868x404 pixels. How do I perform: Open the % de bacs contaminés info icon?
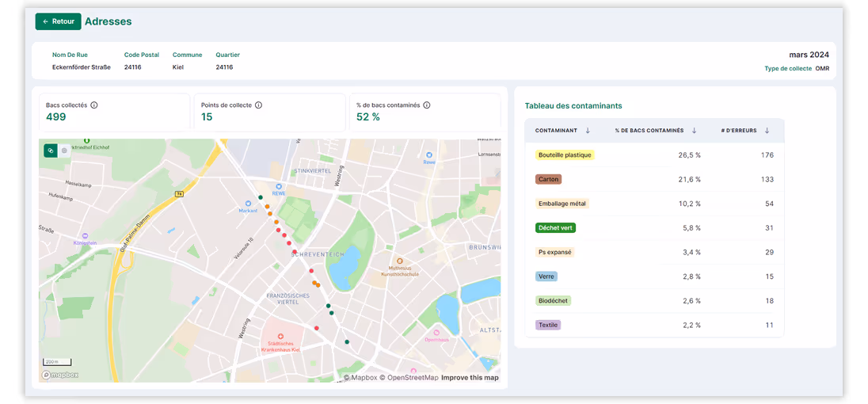[427, 105]
